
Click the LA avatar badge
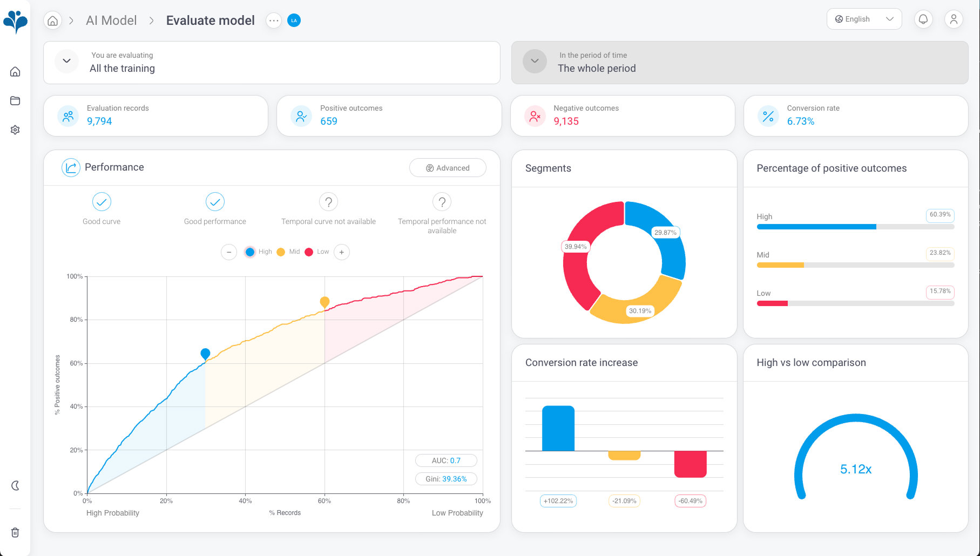tap(294, 21)
